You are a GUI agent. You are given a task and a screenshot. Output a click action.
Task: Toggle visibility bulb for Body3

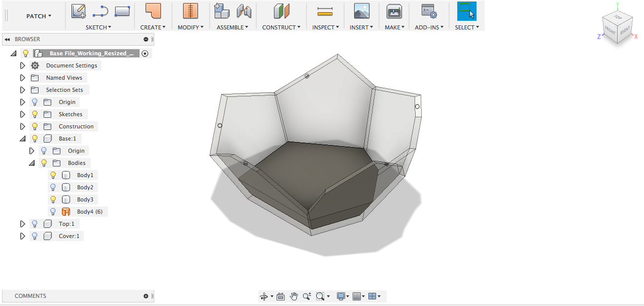pos(53,199)
